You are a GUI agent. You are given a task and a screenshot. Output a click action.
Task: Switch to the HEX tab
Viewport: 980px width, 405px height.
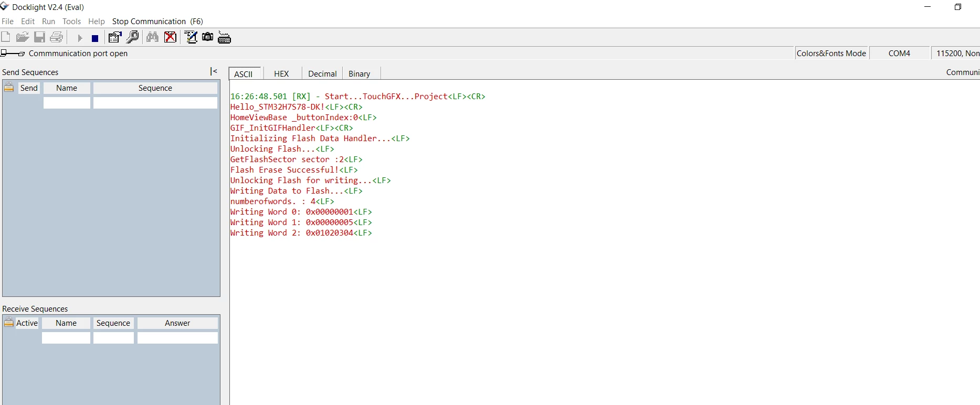(282, 74)
